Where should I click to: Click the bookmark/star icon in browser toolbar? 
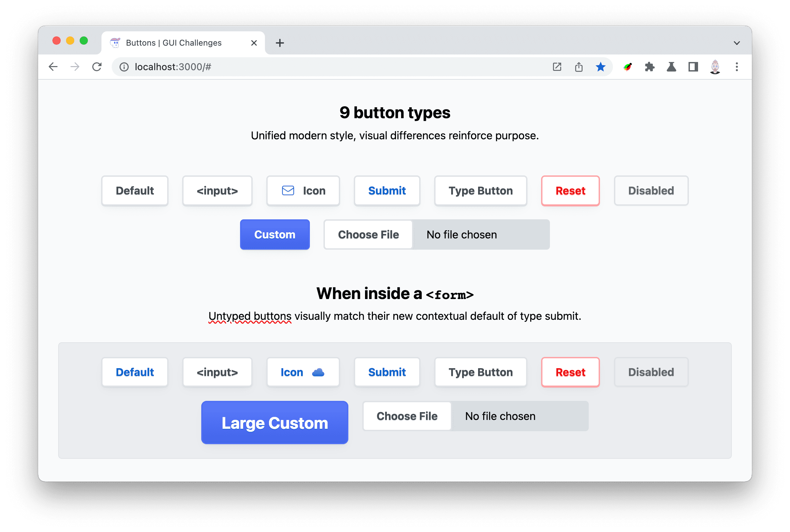(x=601, y=66)
